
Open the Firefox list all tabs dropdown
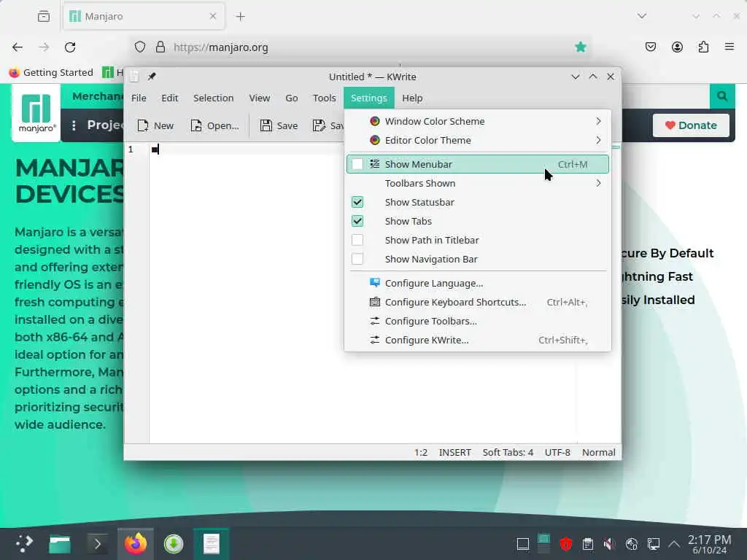[642, 16]
